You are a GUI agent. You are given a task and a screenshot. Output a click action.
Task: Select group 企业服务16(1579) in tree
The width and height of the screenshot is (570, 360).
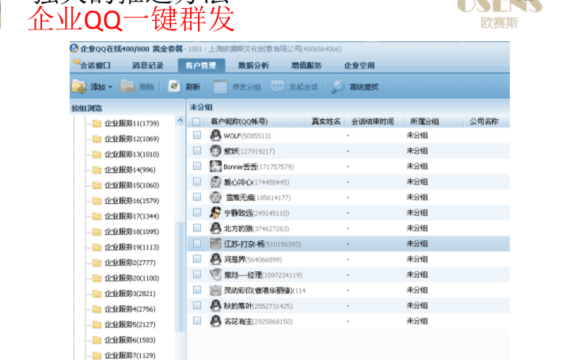coord(132,201)
